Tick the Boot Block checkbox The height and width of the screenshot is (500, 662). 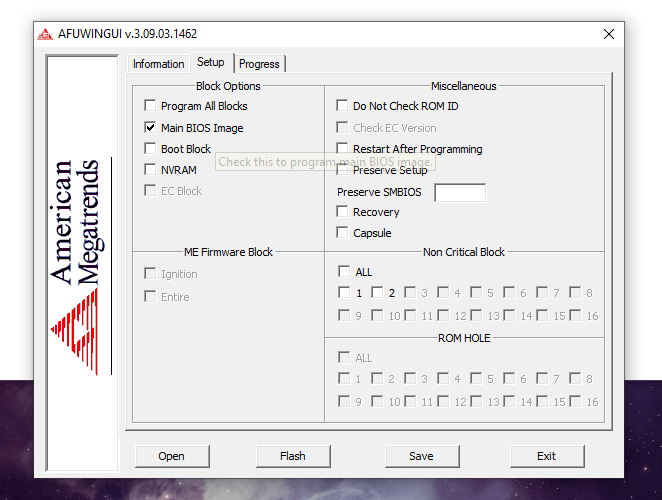(150, 148)
